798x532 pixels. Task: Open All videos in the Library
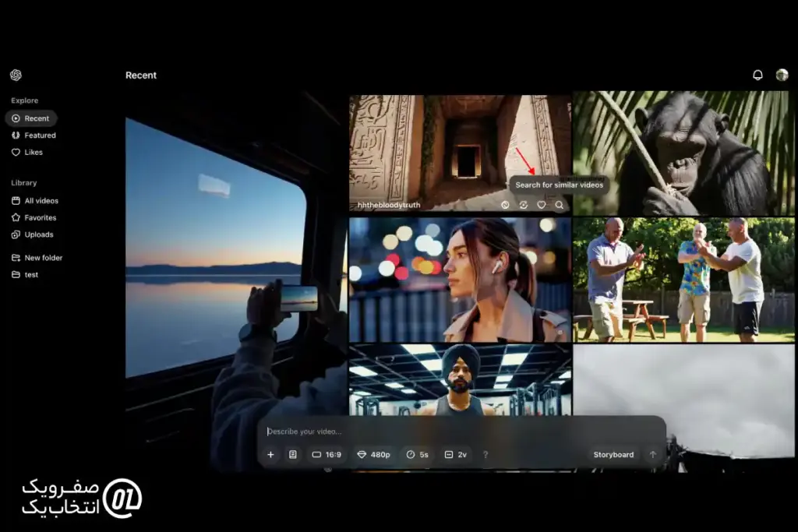tap(41, 201)
